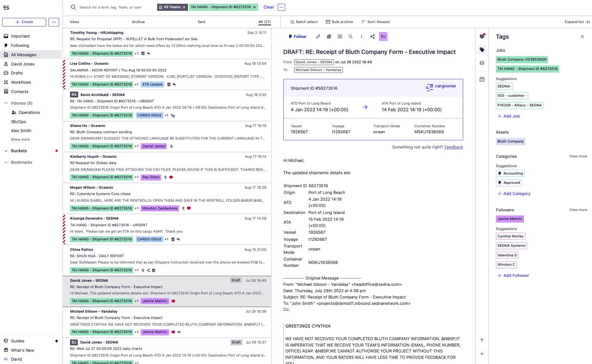Screen dimensions: 592x364
Task: Click the copy/duplicate icon in message toolbar
Action: (329, 36)
